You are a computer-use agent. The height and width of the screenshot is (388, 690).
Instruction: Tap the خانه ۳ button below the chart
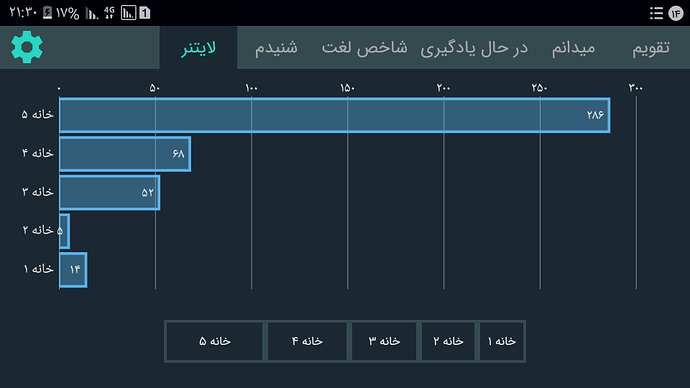(x=384, y=341)
